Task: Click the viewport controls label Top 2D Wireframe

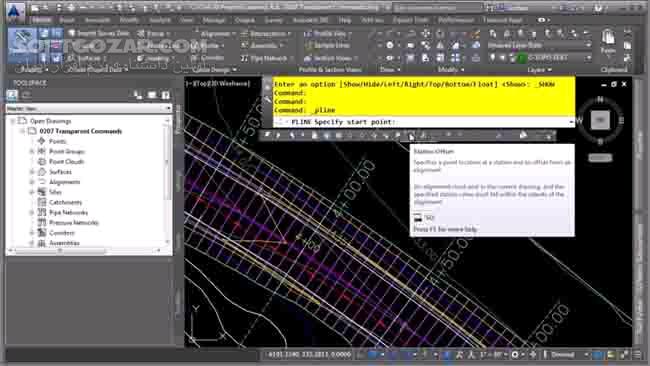Action: click(218, 84)
